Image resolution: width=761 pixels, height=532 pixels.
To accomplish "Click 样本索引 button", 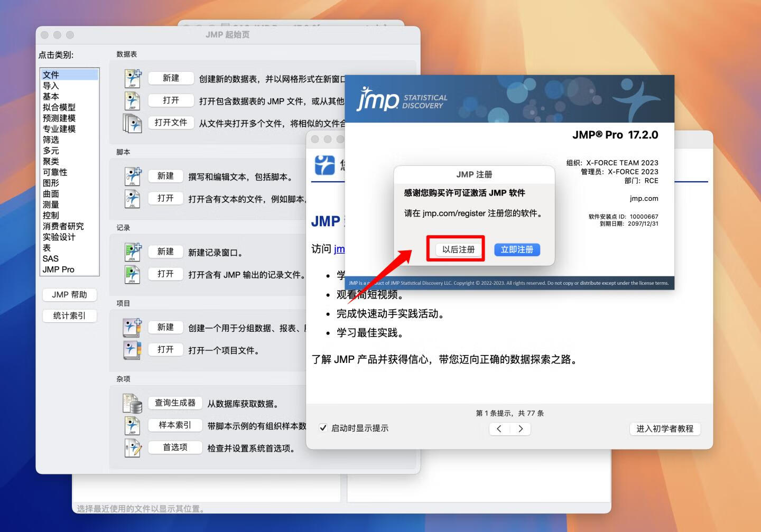I will click(x=175, y=425).
